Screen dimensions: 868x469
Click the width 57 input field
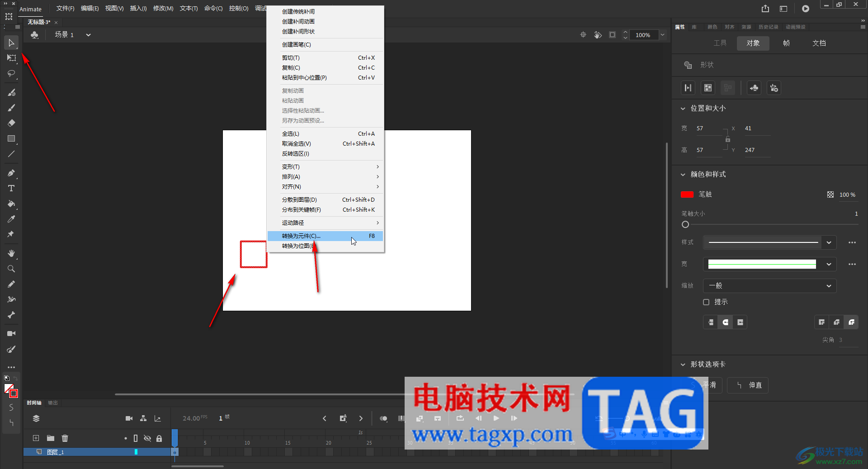coord(709,128)
